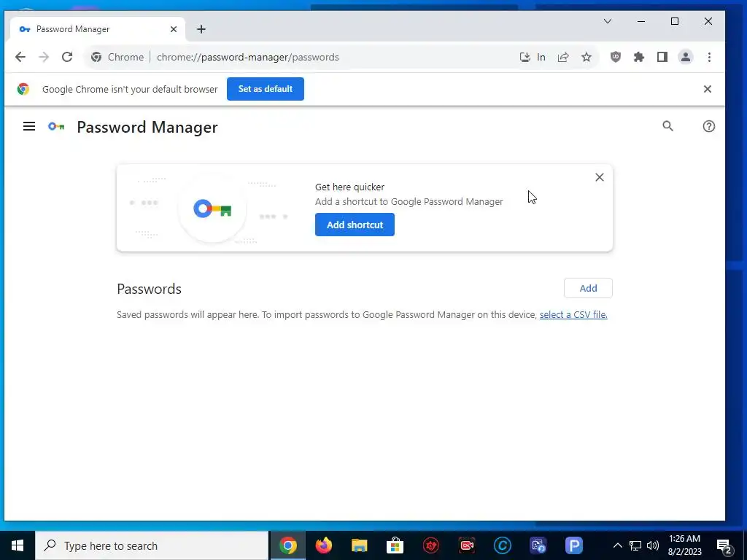Open the red camera recorder app
The width and height of the screenshot is (747, 560).
coord(467,545)
